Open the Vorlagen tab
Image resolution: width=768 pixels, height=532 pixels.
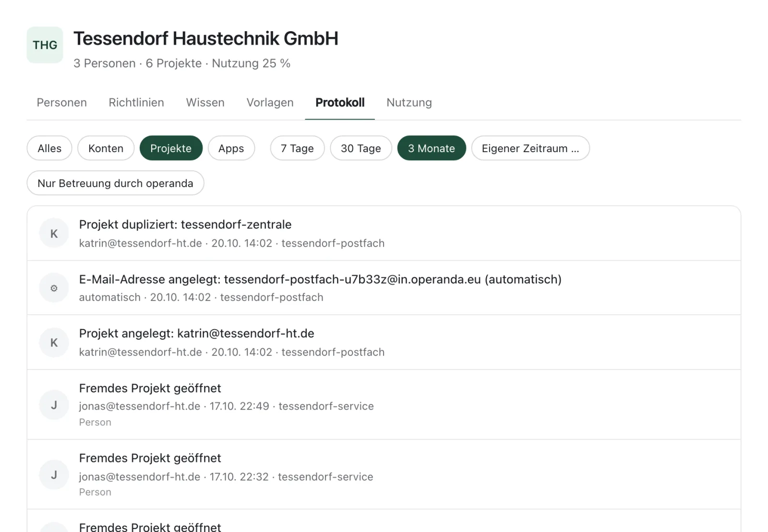(x=270, y=103)
